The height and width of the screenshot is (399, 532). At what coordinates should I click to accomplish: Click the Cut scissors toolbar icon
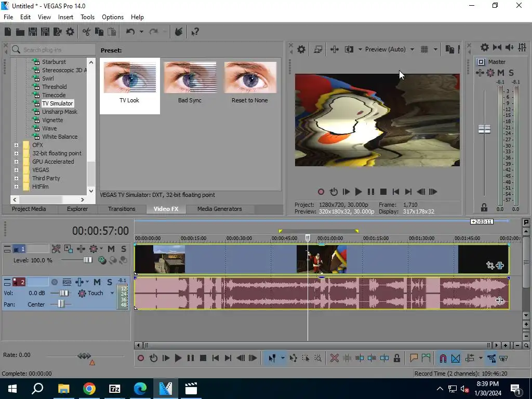tap(87, 32)
